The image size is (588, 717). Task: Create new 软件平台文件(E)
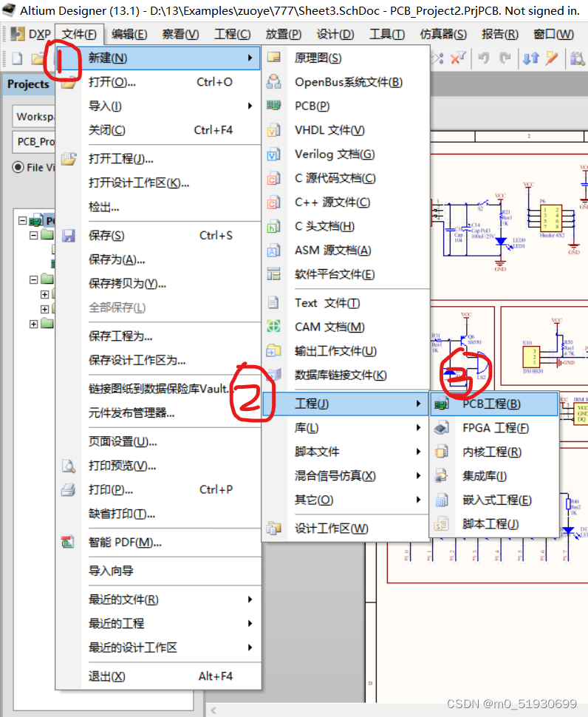pos(346,274)
